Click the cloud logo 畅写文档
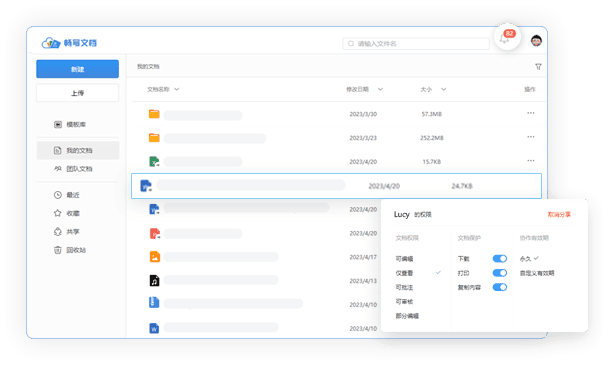The image size is (608, 365). coord(69,43)
